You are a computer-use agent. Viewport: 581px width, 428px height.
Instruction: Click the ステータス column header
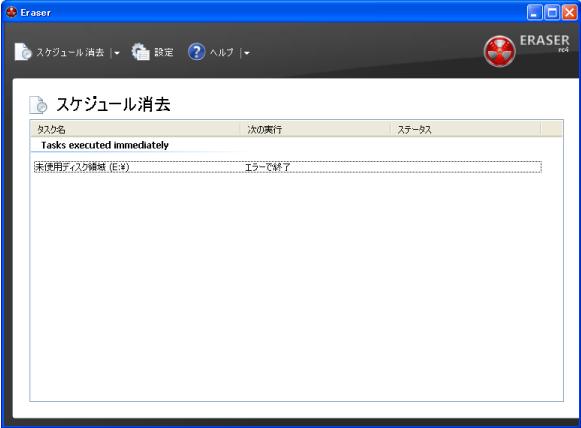(465, 129)
